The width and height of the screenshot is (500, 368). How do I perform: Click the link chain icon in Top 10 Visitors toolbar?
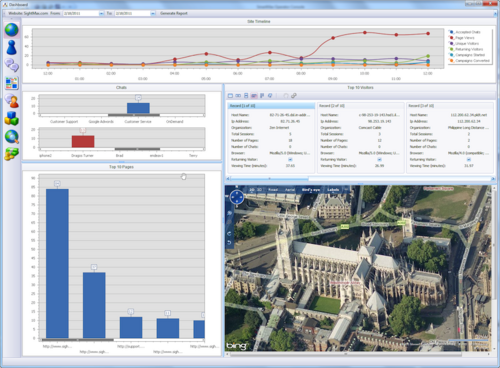click(x=294, y=96)
